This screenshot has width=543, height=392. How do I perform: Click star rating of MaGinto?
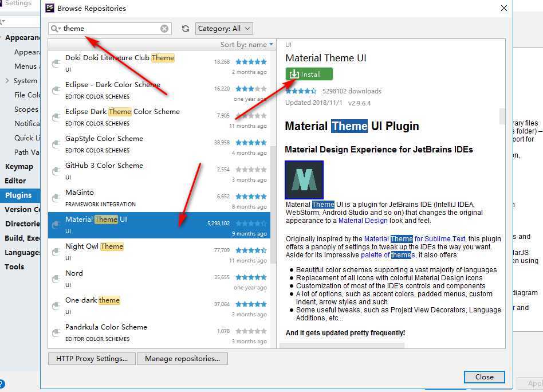click(251, 197)
